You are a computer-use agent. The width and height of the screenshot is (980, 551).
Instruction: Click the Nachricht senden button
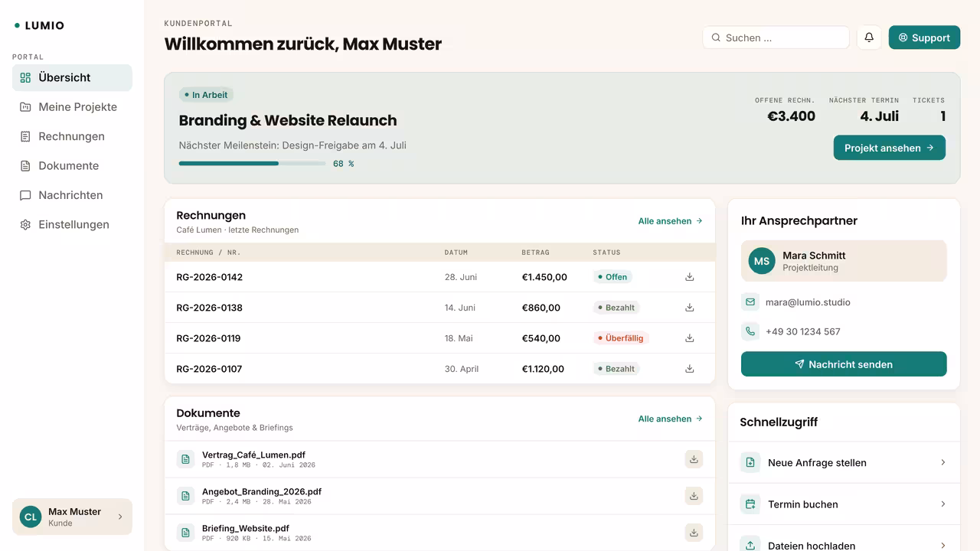coord(844,364)
